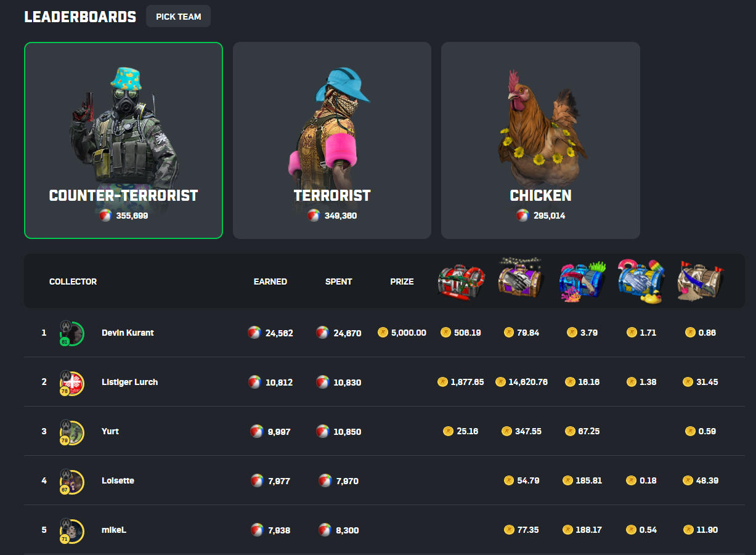This screenshot has width=756, height=555.
Task: Sort by the EARNED column header
Action: (270, 282)
